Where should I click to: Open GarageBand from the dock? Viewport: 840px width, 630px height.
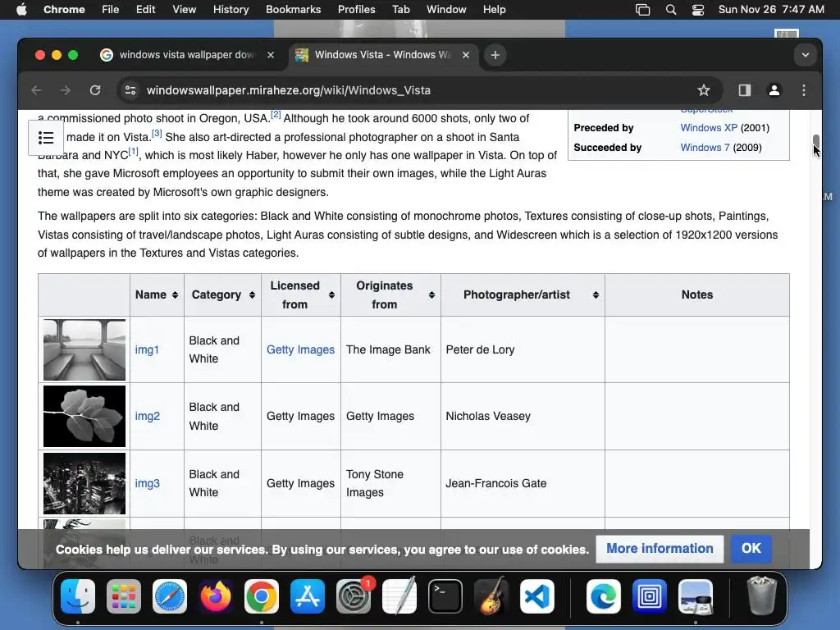[491, 596]
